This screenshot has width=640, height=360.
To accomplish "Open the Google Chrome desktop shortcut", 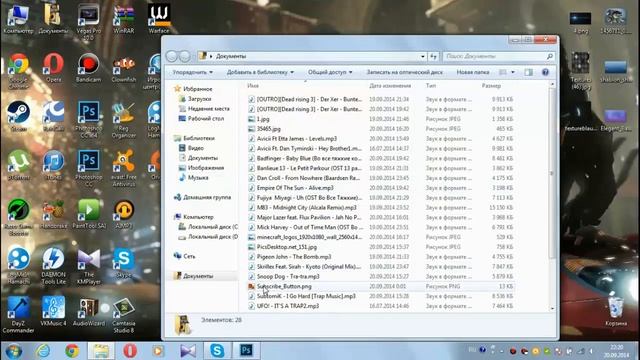I will point(18,70).
